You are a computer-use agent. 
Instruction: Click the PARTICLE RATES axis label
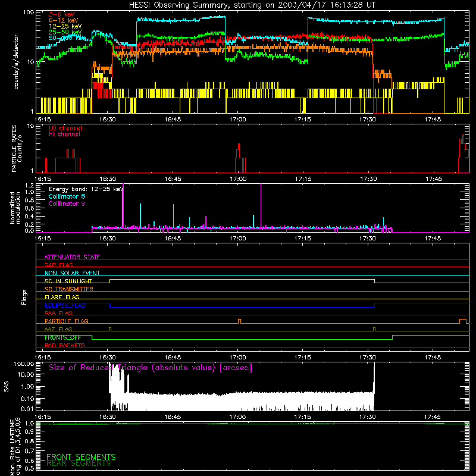click(x=17, y=148)
